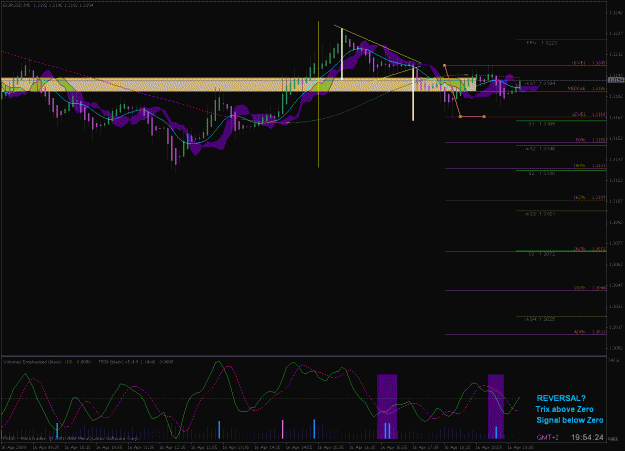Click the S2 support level label
This screenshot has width=625, height=451.
[542, 173]
